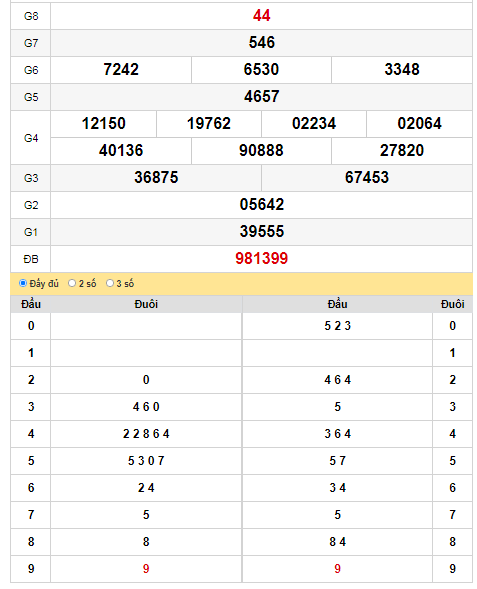Click the G1 result 39555
The image size is (477, 589).
pyautogui.click(x=261, y=232)
